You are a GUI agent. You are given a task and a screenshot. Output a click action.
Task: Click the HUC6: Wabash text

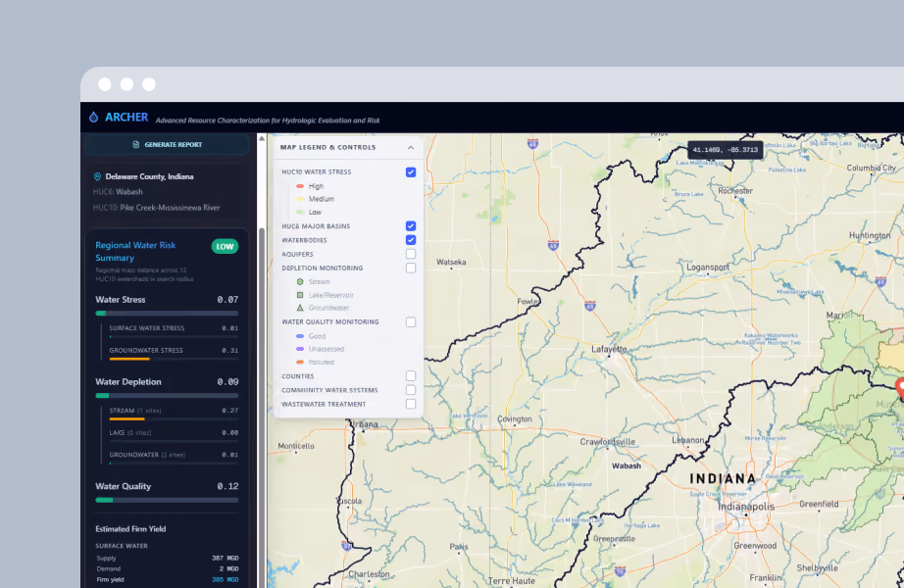[118, 192]
